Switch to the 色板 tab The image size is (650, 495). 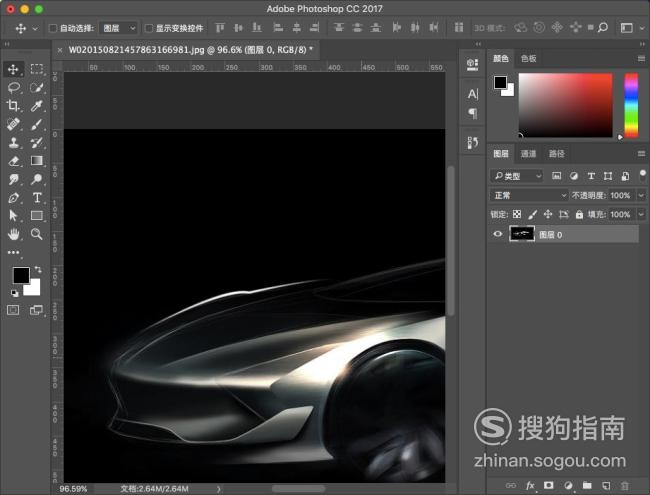529,58
